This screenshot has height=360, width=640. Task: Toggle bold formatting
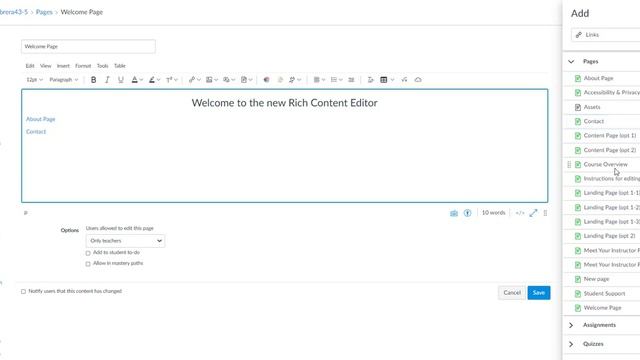93,80
